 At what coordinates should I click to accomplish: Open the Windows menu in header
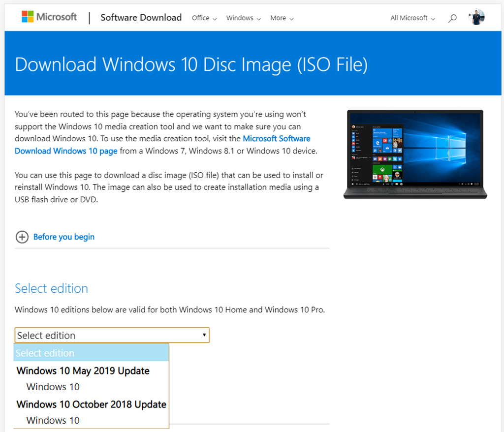pos(243,18)
